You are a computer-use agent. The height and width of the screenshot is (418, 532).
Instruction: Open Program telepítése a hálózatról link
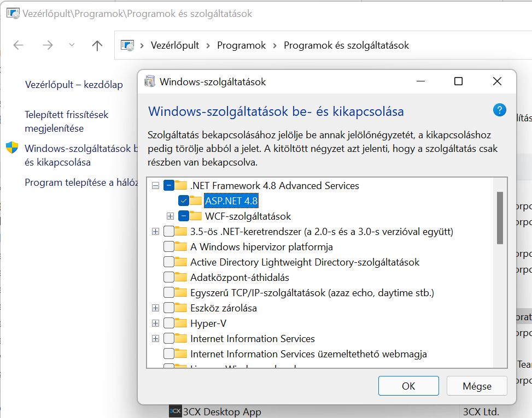[x=81, y=182]
